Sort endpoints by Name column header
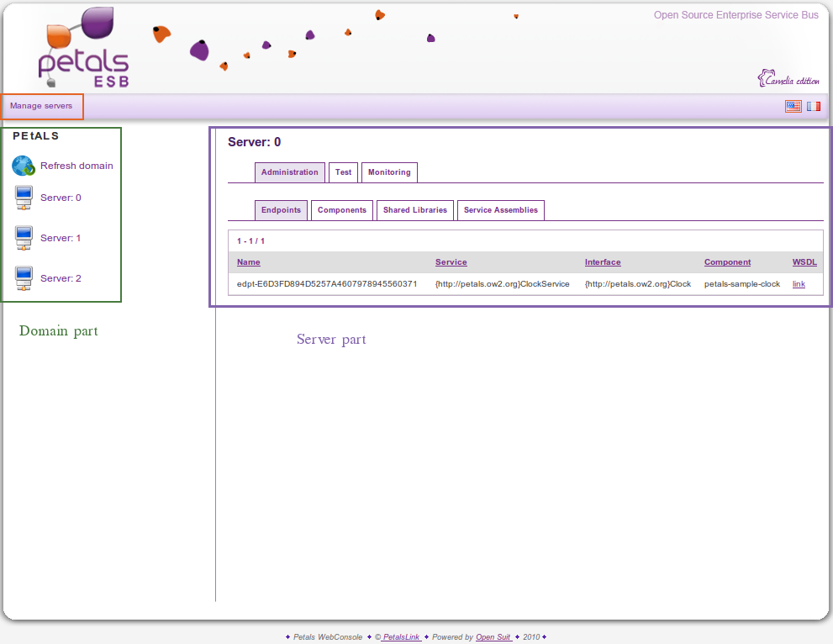The height and width of the screenshot is (644, 833). pyautogui.click(x=249, y=262)
